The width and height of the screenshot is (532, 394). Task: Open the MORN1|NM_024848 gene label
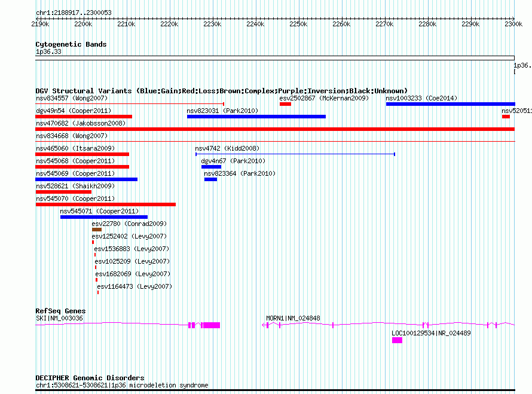tap(293, 318)
